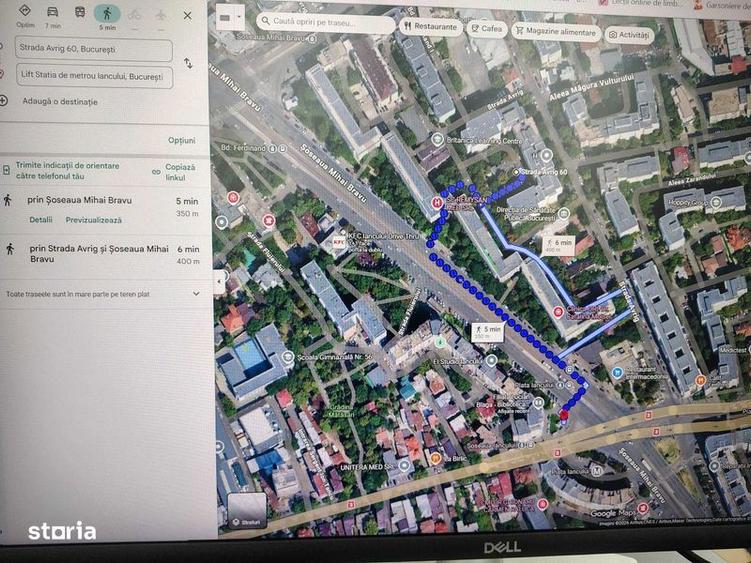
Task: Open route Opțiuni
Action: [182, 140]
